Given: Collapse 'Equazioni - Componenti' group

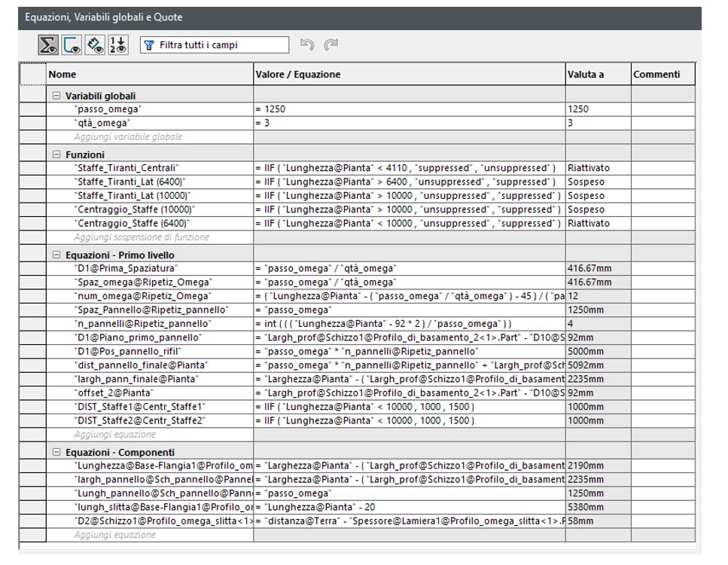Looking at the screenshot, I should (56, 453).
